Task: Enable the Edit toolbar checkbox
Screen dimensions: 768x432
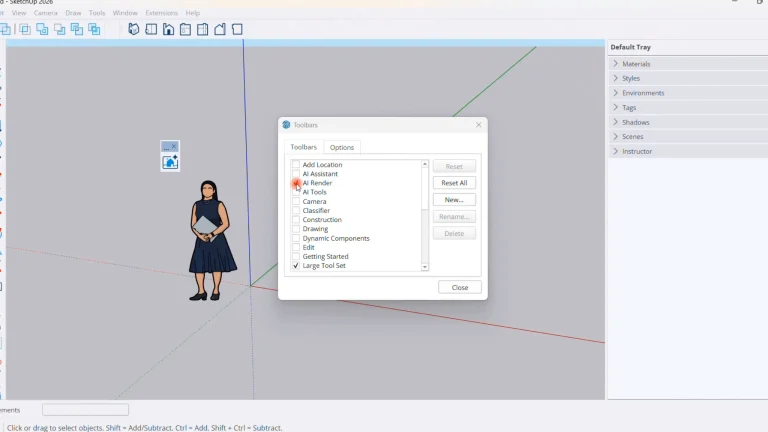Action: [296, 247]
